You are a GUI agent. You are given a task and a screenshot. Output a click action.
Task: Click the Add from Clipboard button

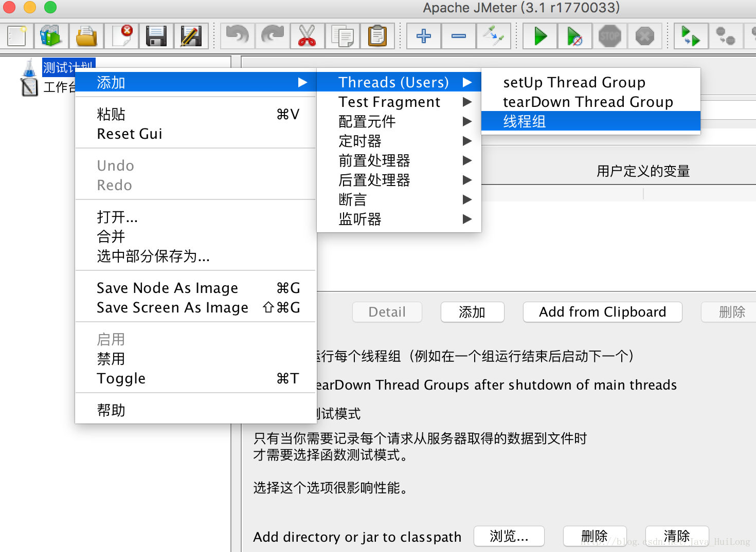(x=602, y=312)
